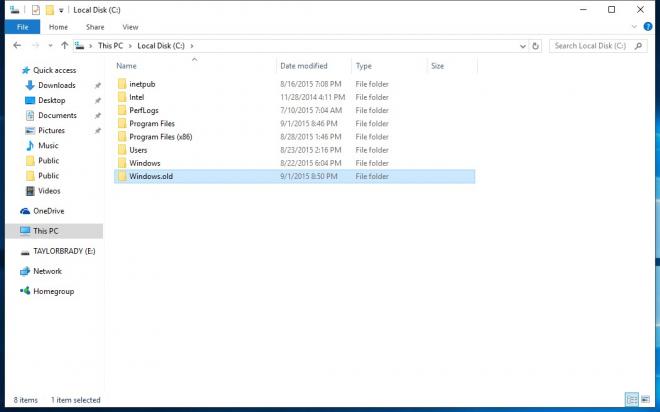Expand the ribbon with the chevron arrow
660x412 pixels.
click(634, 27)
